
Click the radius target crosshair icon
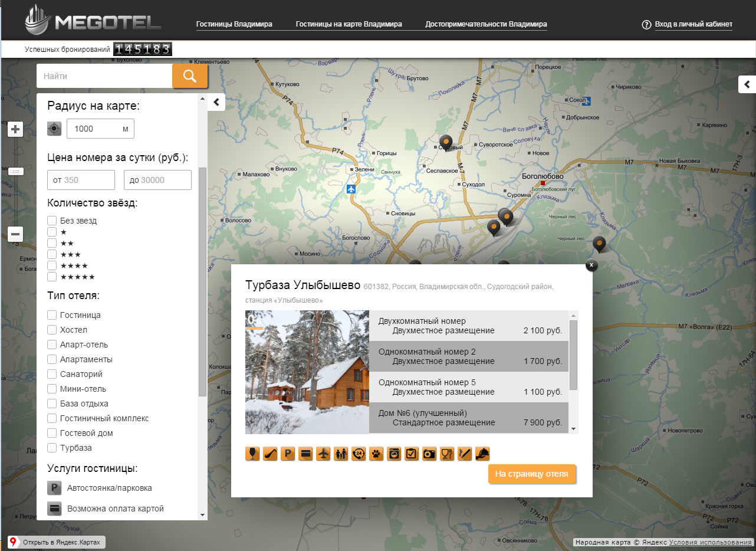[54, 128]
